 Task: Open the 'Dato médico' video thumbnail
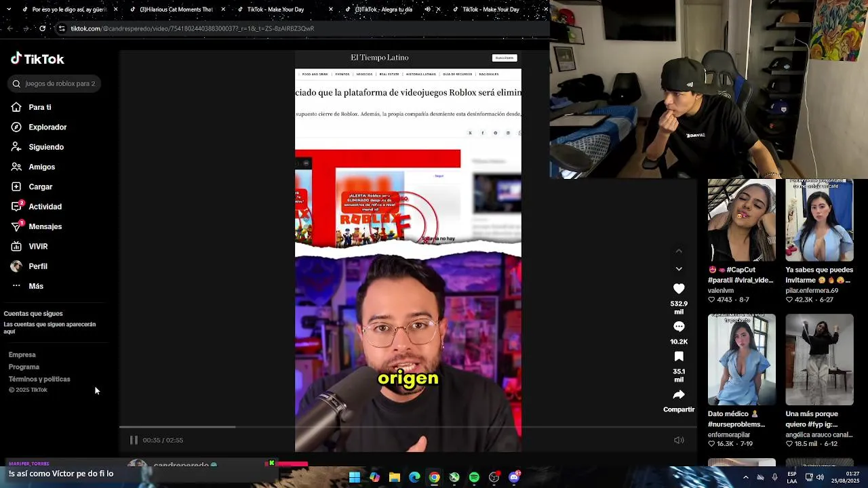[x=742, y=359]
